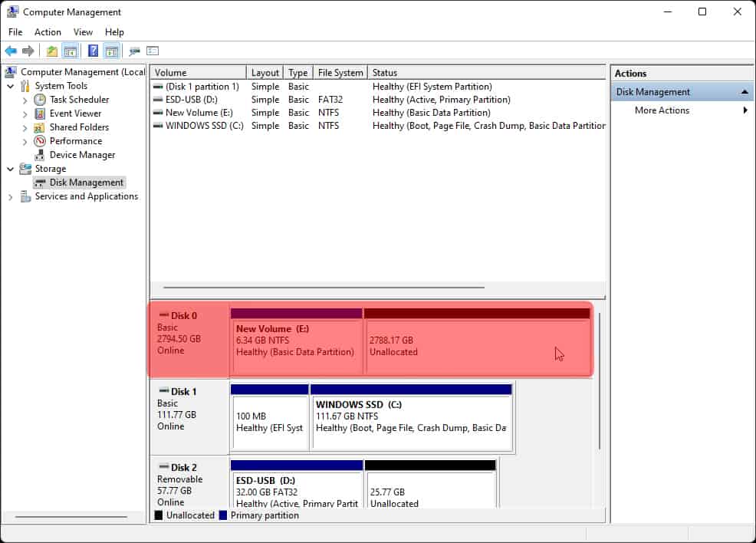Click the Services and Applications icon
The height and width of the screenshot is (543, 756).
[x=25, y=197]
